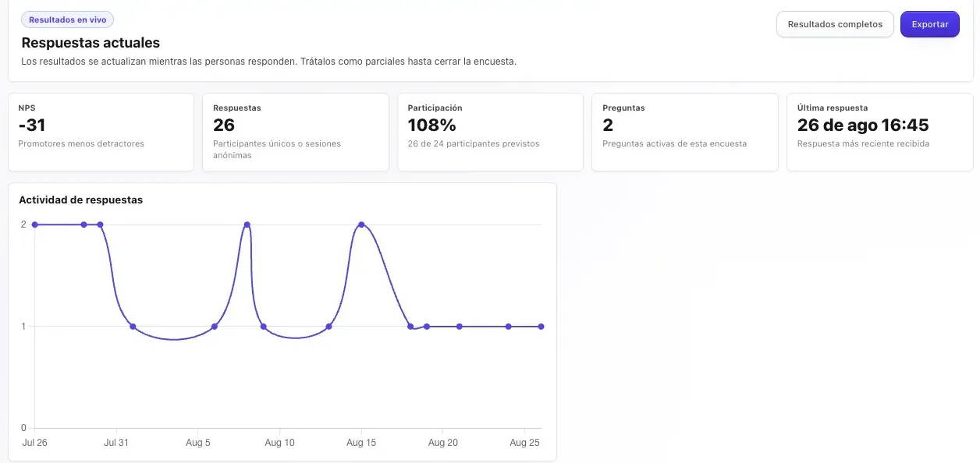Click the text Respuesta más reciente recibida
Screen dimensions: 980x463
pyautogui.click(x=863, y=143)
